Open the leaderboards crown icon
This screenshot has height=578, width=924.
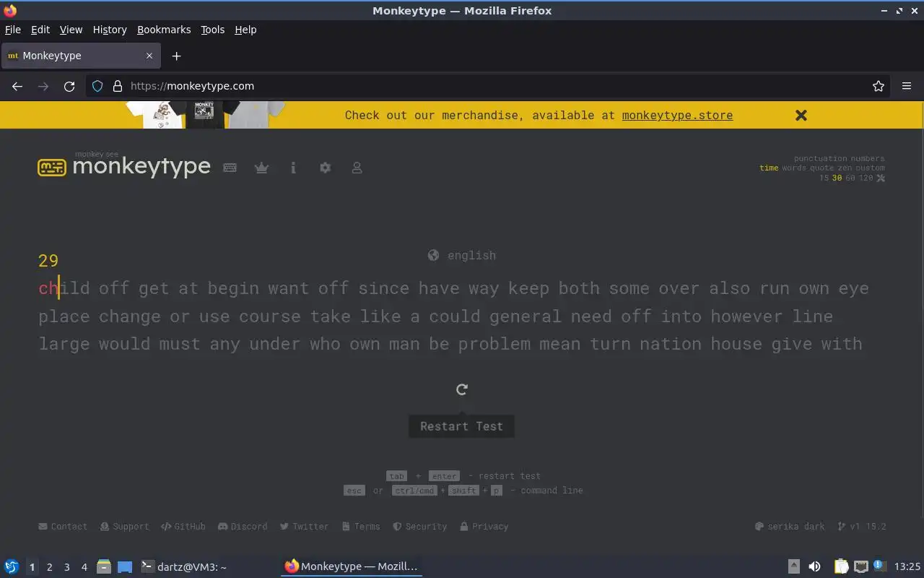[x=261, y=168]
